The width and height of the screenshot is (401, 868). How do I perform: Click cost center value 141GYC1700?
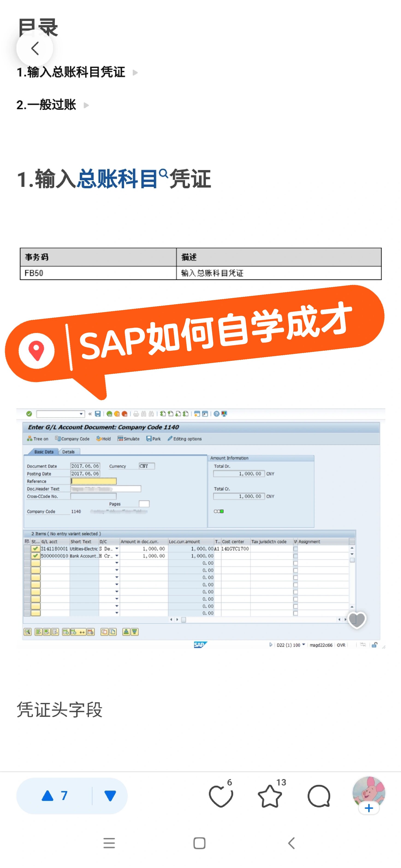tap(235, 549)
